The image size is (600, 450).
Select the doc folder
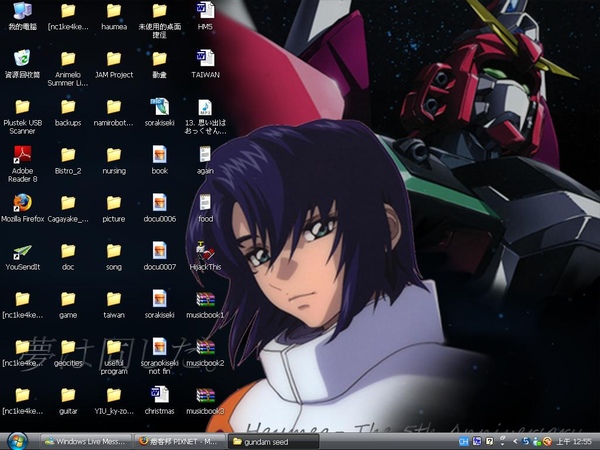[x=68, y=256]
